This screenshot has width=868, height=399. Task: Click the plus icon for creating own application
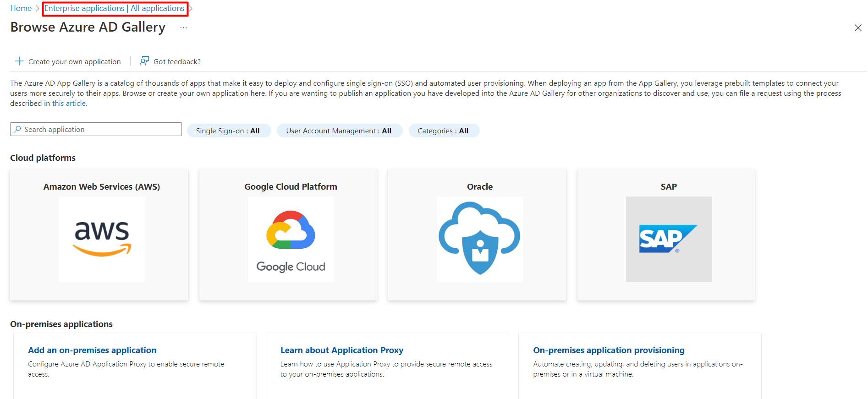point(19,61)
